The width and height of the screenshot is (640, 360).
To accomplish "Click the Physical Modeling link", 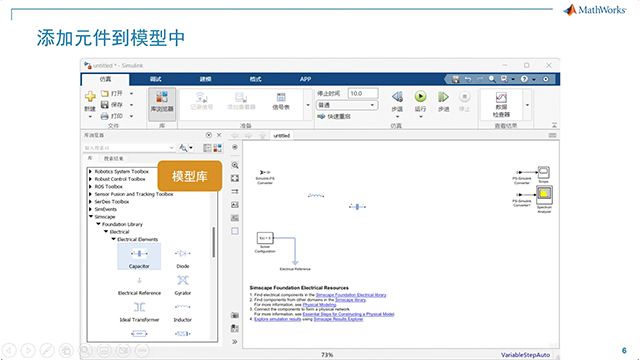I will click(319, 304).
